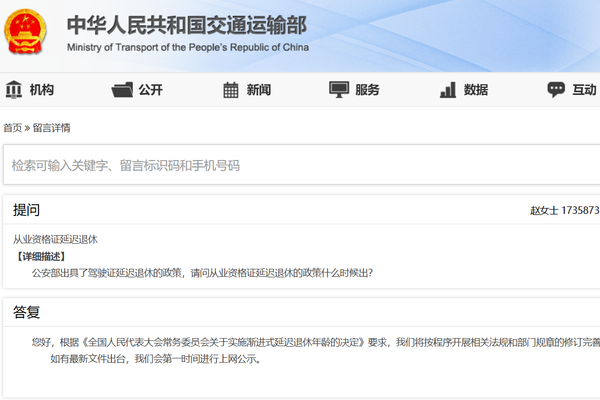Return to 首页 via breadcrumb

[x=12, y=128]
